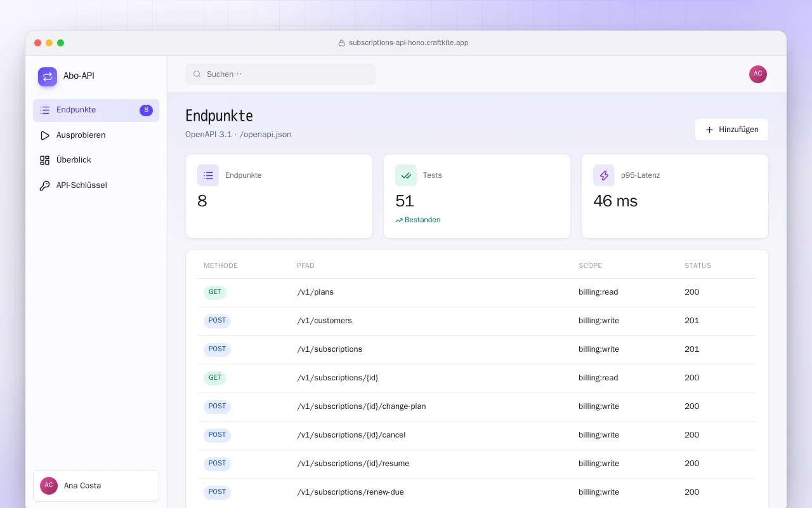The height and width of the screenshot is (508, 812).
Task: Click the Ausprobieren play icon
Action: [x=44, y=135]
